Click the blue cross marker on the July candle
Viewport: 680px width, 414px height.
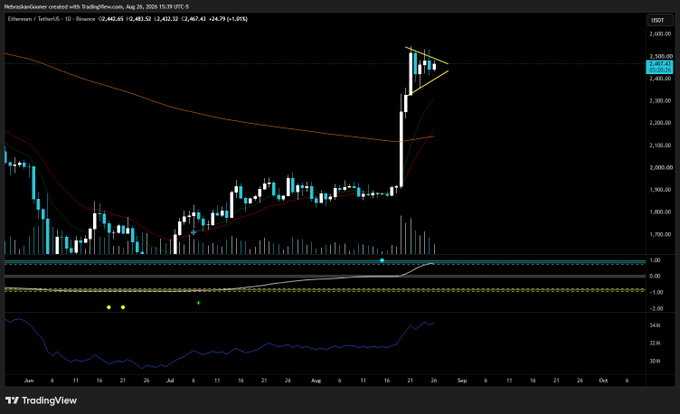click(x=193, y=233)
